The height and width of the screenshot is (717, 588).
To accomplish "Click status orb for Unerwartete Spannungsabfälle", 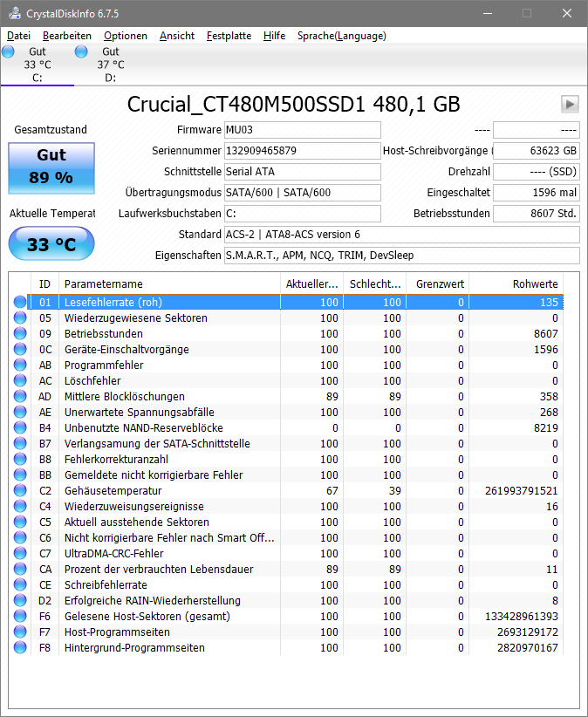I will [x=20, y=412].
